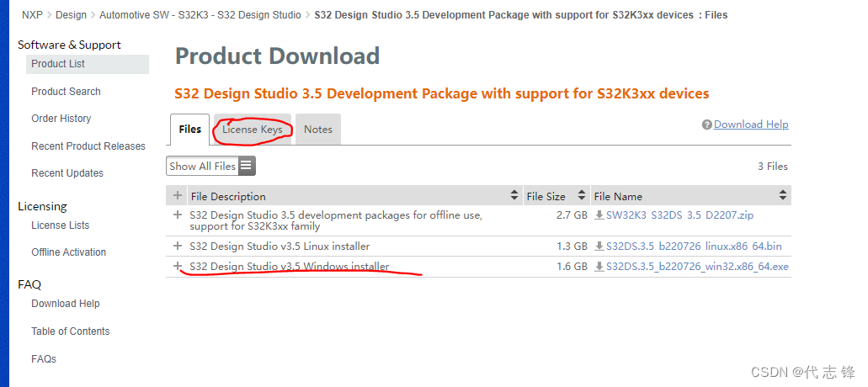Open Download Help under FAQ sidebar
Screen dimensions: 868x387
tap(66, 304)
